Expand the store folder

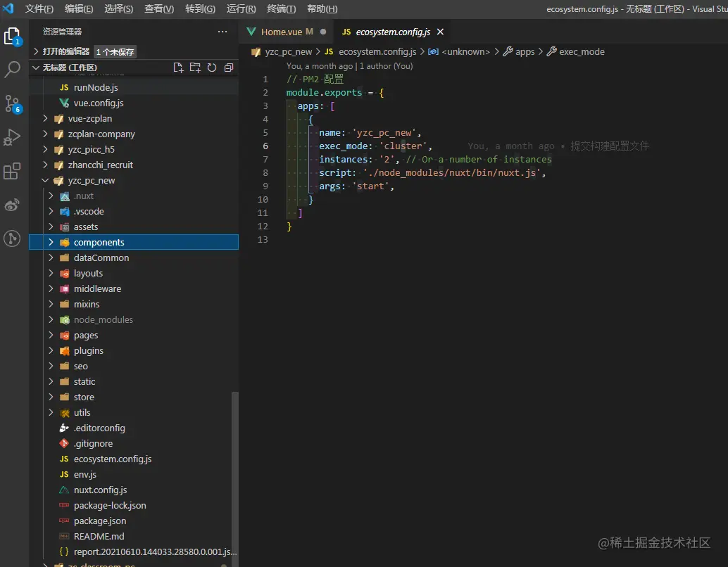[x=84, y=397]
